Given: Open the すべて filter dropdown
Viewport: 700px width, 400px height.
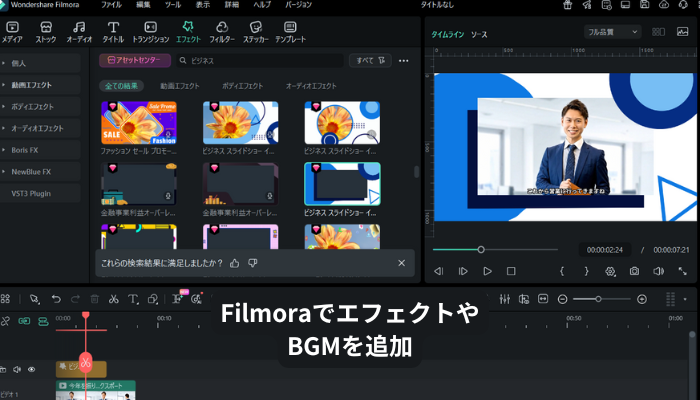Looking at the screenshot, I should [370, 60].
